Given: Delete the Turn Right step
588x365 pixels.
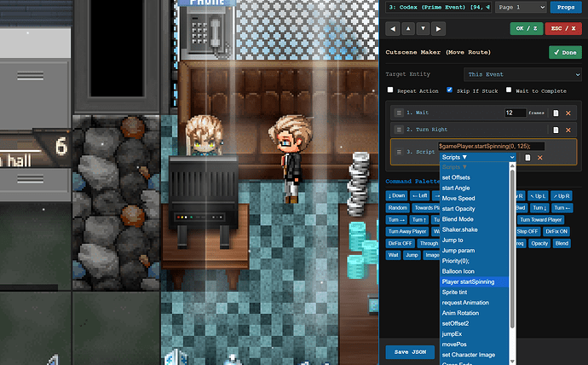Looking at the screenshot, I should coord(568,130).
